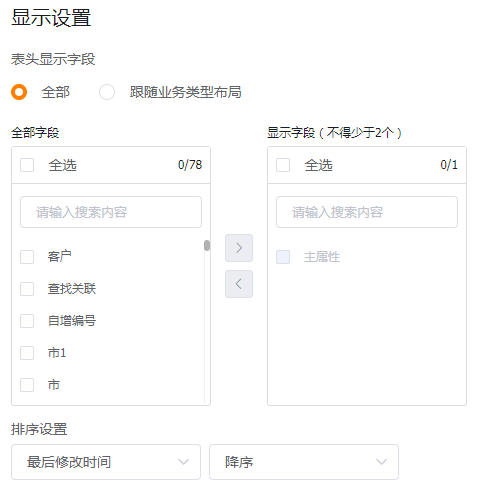This screenshot has height=496, width=491.
Task: Focus the 全部字段 search input box
Action: pos(111,212)
